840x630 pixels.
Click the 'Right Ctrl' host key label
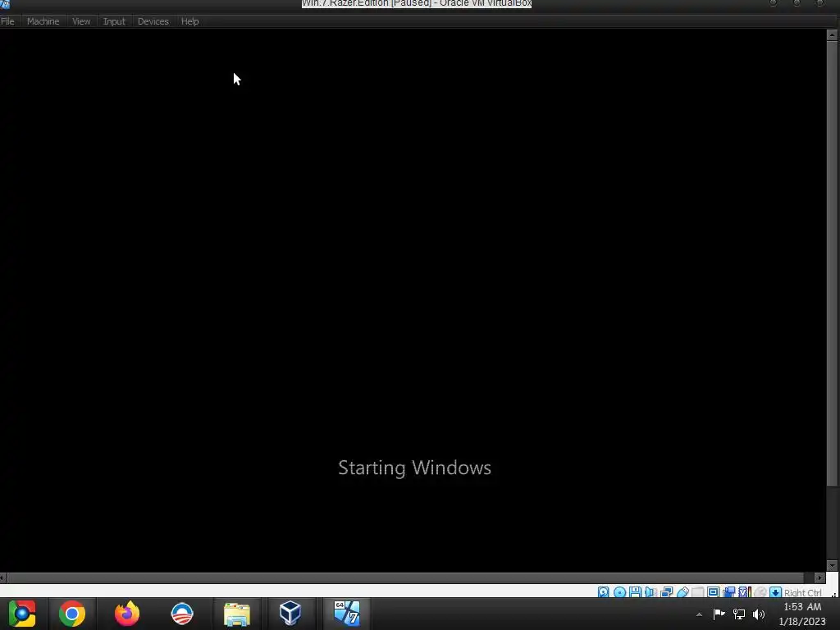[802, 592]
